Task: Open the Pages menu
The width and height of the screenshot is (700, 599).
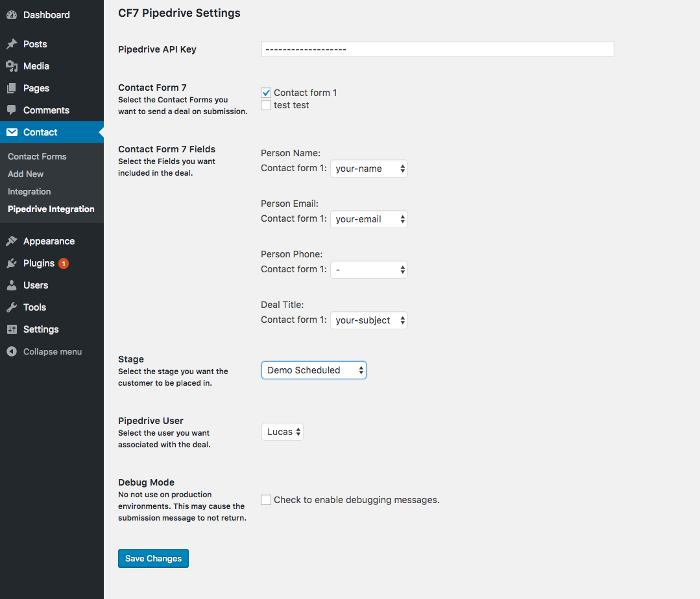Action: [x=52, y=88]
